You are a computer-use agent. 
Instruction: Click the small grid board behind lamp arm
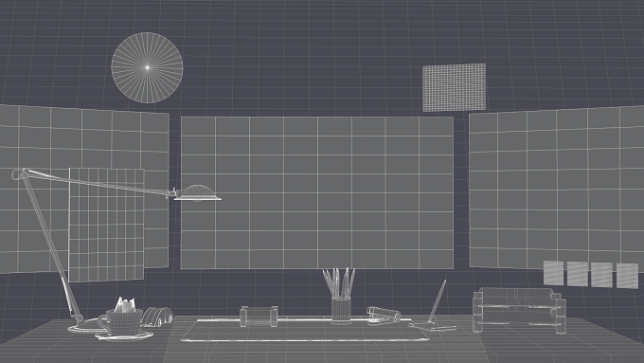pos(106,225)
